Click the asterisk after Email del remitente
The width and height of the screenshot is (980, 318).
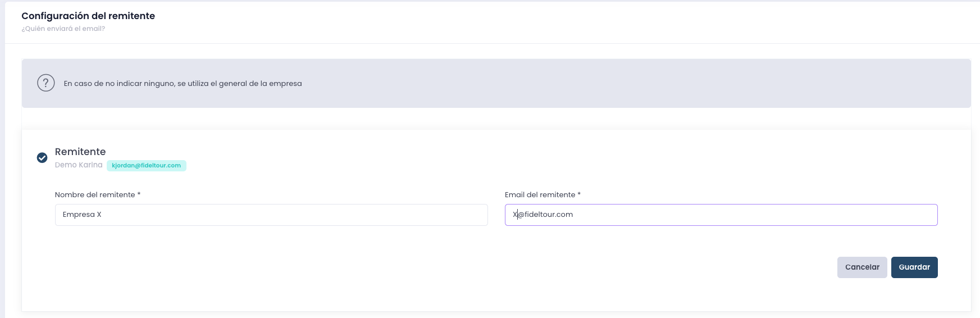coord(579,194)
